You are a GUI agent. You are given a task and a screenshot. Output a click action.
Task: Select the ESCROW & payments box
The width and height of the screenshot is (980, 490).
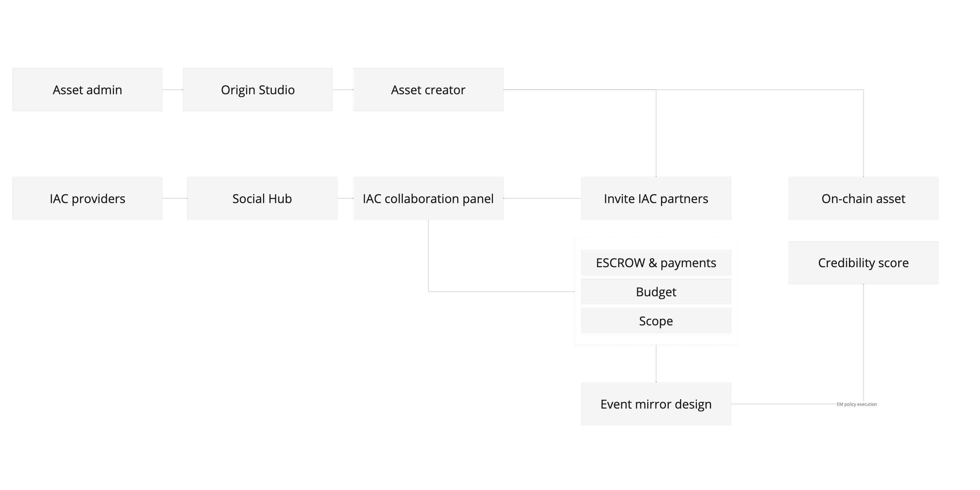pyautogui.click(x=656, y=263)
